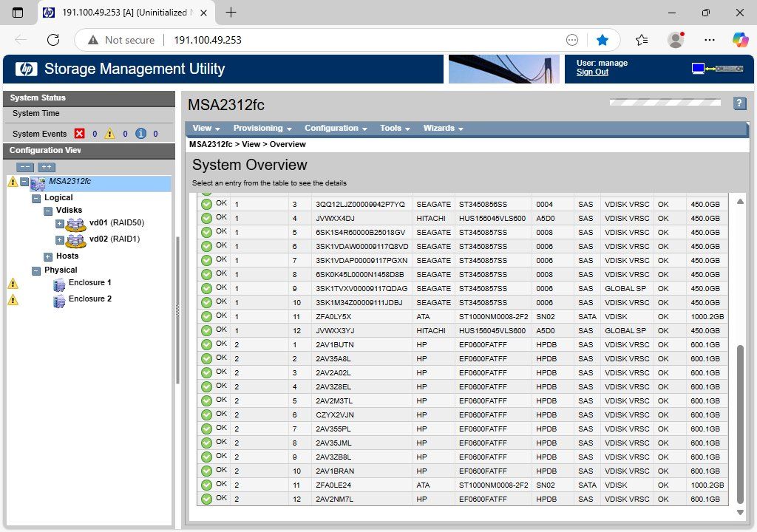Click the vd01 vdisk icon
Image resolution: width=757 pixels, height=532 pixels.
(x=76, y=225)
